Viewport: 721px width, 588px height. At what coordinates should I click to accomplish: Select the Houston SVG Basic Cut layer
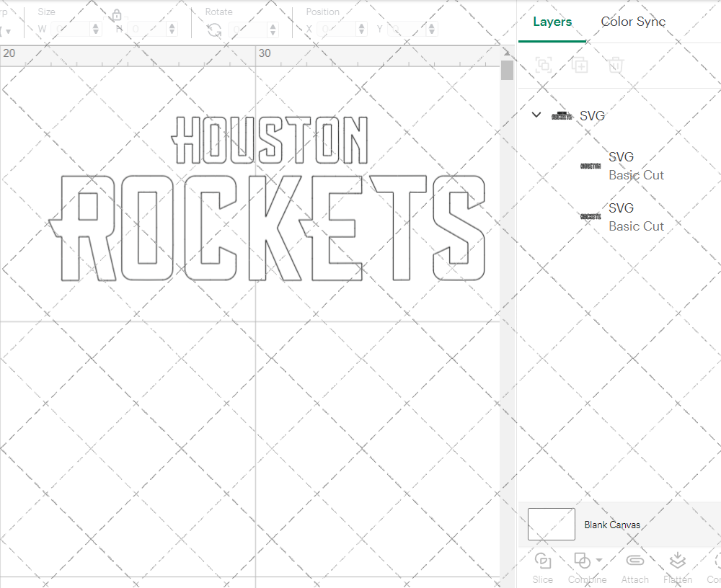(x=623, y=166)
